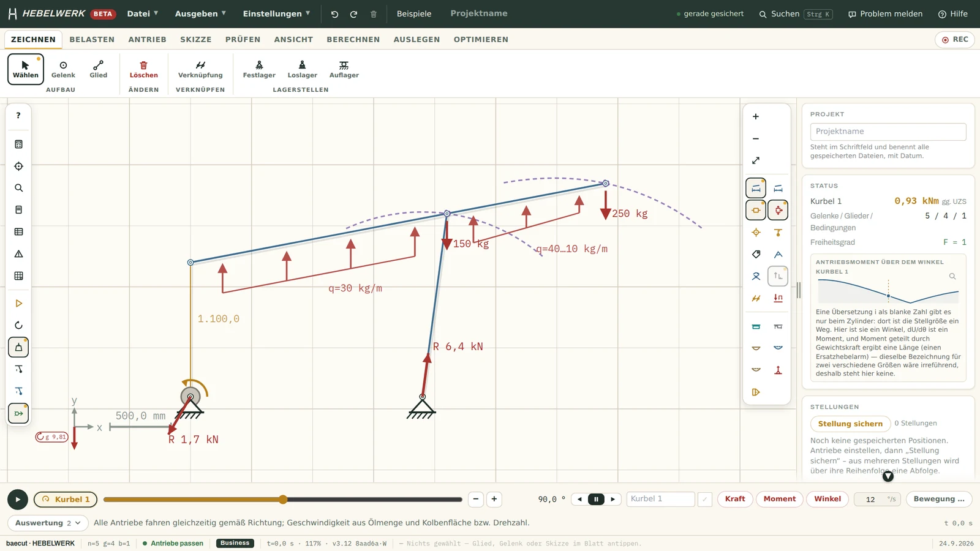The height and width of the screenshot is (551, 980).
Task: Toggle the Kurbel 1 drive chip
Action: tap(66, 499)
